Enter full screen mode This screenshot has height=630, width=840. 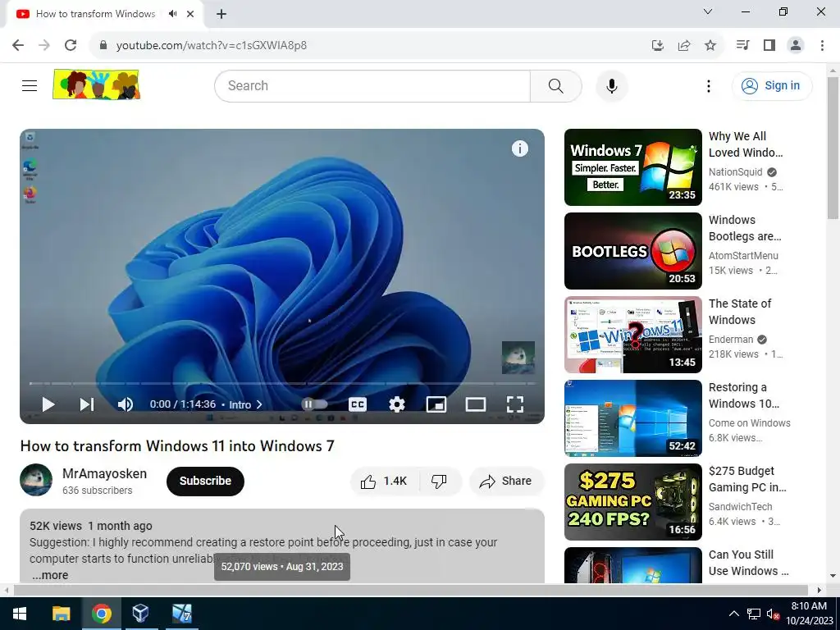point(515,404)
